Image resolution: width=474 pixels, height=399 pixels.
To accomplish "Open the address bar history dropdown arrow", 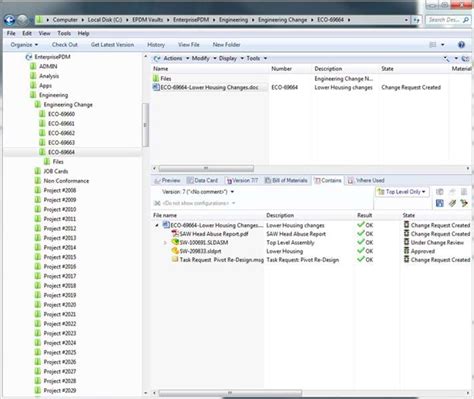I will click(406, 20).
